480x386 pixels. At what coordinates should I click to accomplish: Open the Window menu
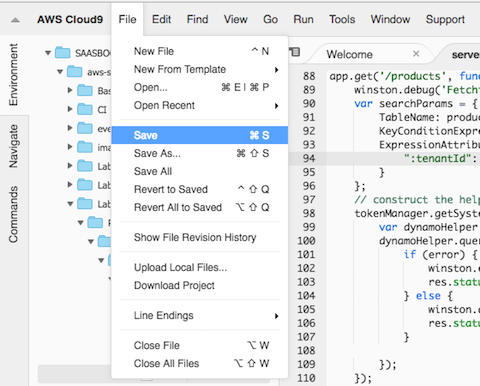tap(390, 19)
